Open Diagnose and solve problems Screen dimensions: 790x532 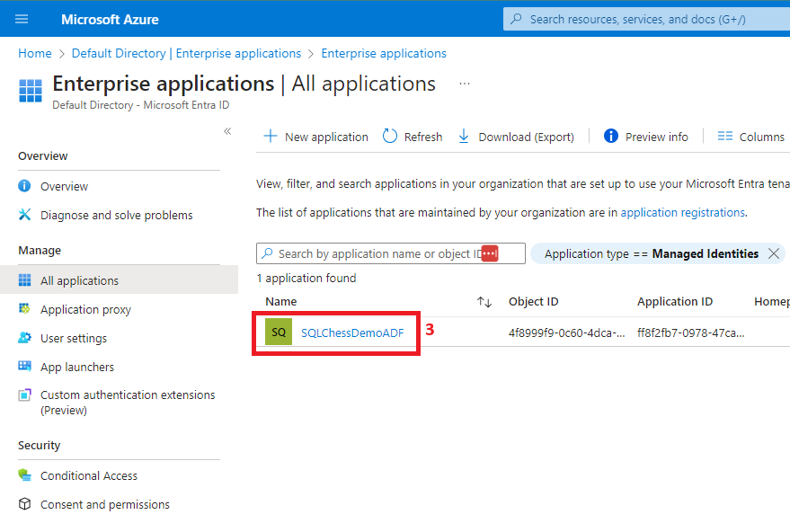116,215
